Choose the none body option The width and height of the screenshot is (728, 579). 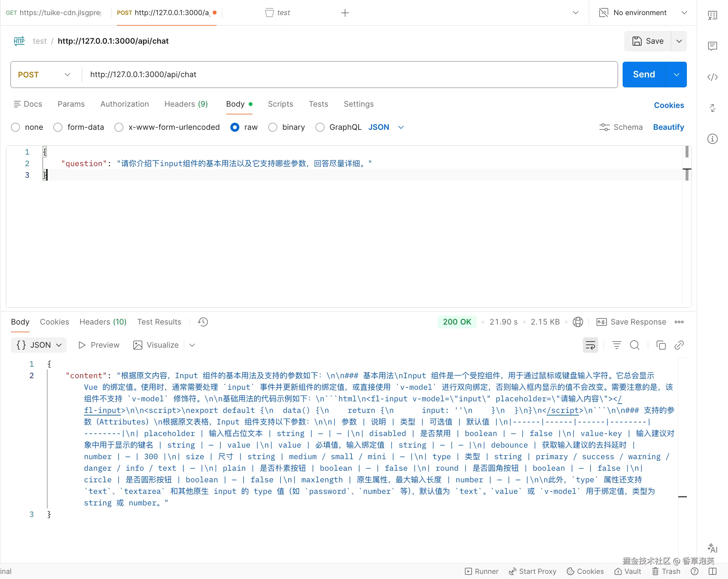point(15,127)
